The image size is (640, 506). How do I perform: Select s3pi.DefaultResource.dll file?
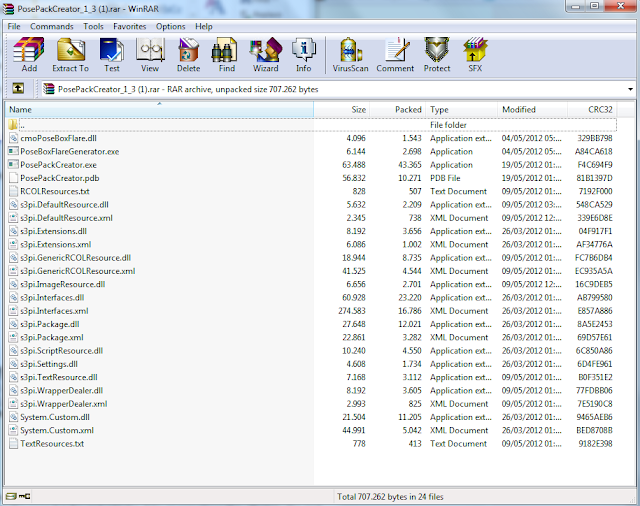(64, 205)
